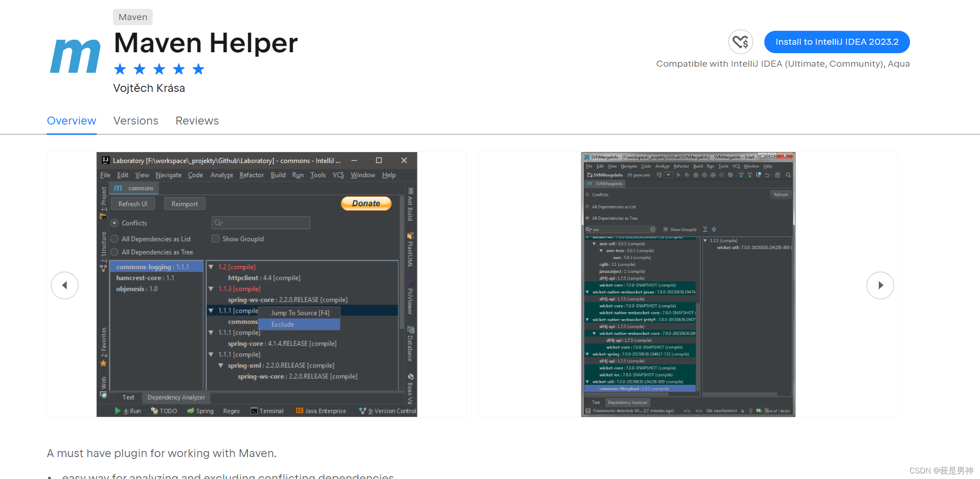Select All Dependencies as List in Laboratory window
980x479 pixels.
tap(114, 239)
